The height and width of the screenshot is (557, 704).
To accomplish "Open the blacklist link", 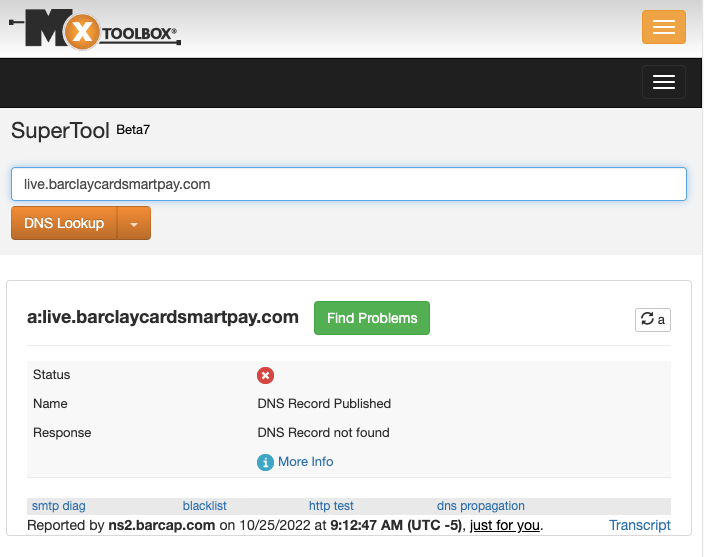I will click(x=204, y=506).
